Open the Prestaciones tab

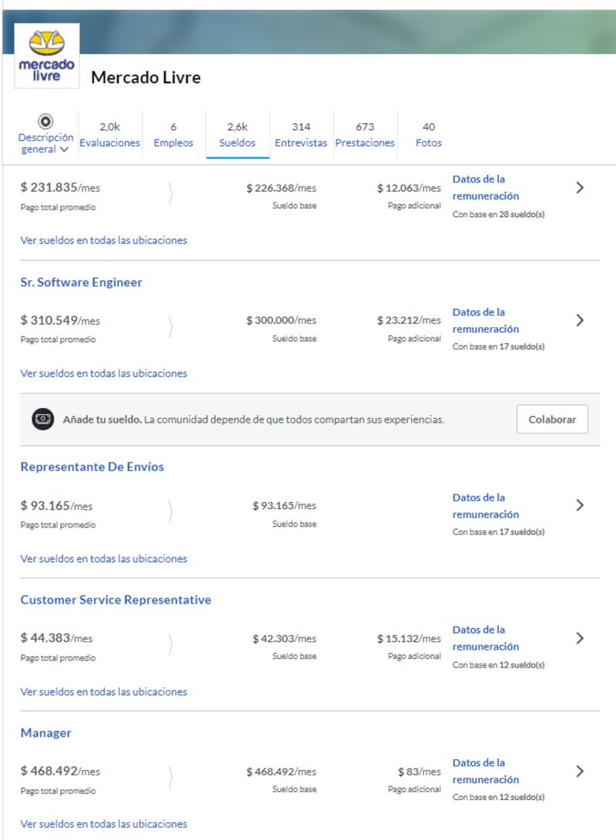365,135
